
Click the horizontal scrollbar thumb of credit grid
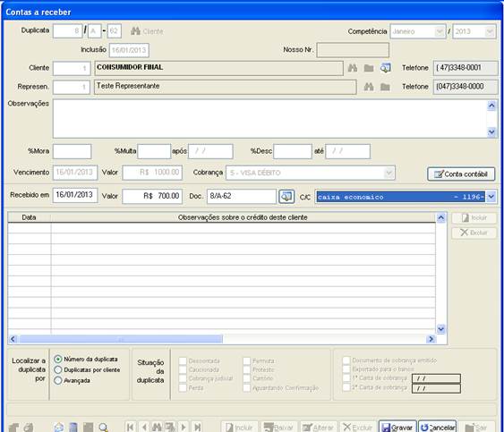121,339
